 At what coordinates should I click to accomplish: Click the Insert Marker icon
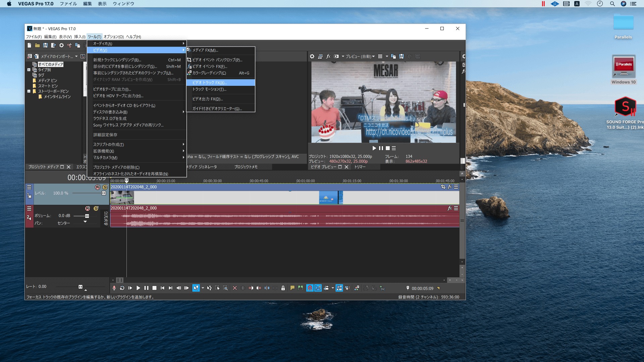(x=292, y=288)
